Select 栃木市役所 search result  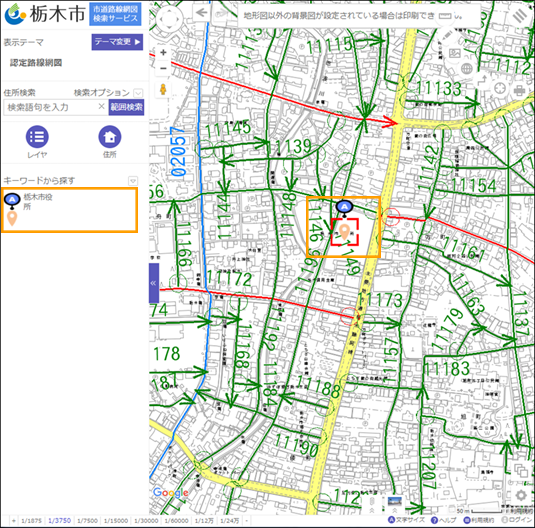pyautogui.click(x=70, y=210)
